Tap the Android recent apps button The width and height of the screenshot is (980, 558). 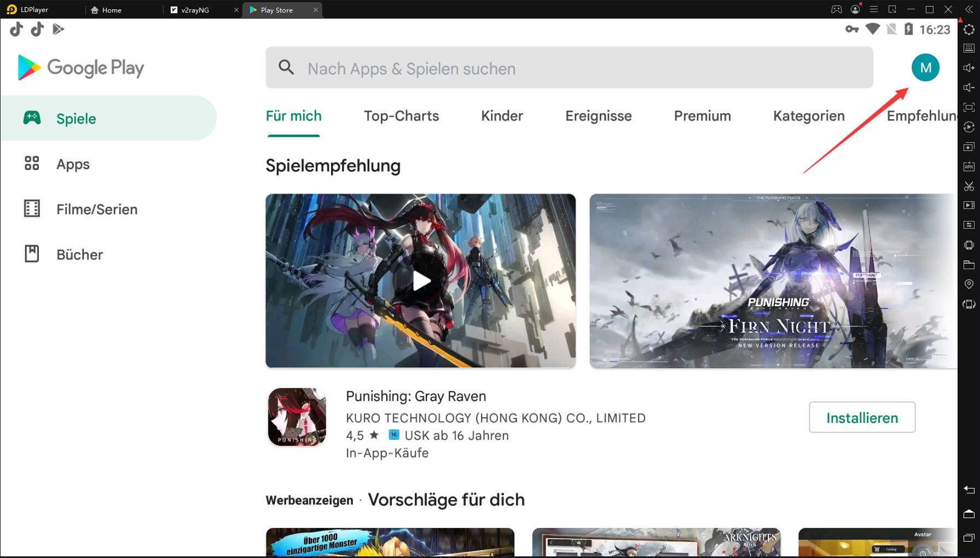point(969,538)
